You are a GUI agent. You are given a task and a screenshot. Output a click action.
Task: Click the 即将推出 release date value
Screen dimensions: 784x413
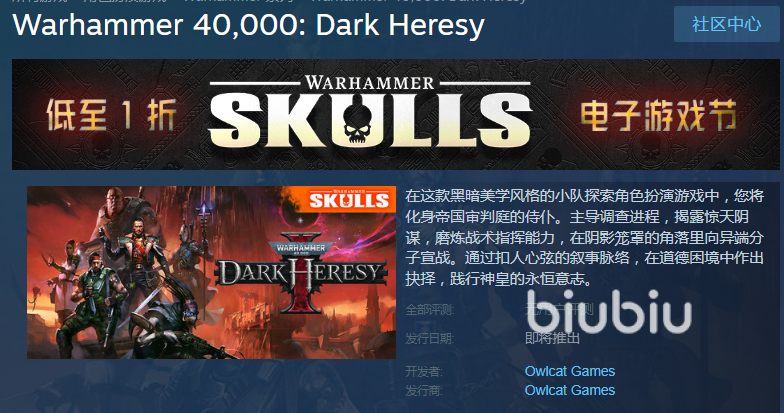[552, 338]
